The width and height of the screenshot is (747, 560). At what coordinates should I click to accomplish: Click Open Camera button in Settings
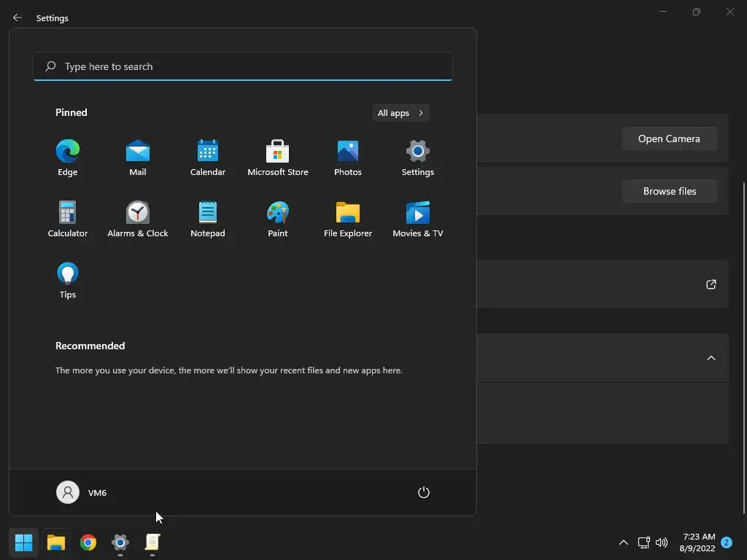(669, 139)
